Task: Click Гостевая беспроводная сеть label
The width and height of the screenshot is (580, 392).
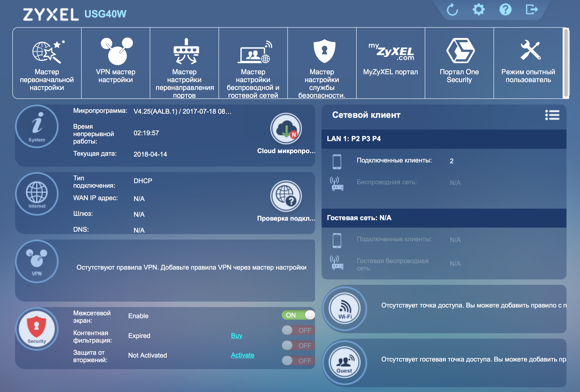Action: coord(393,265)
